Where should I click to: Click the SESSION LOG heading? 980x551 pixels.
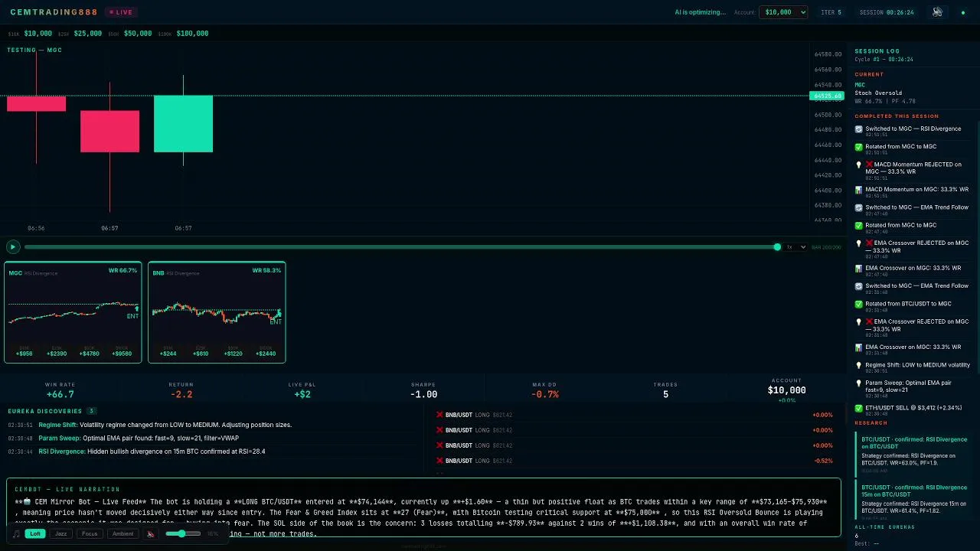click(877, 51)
